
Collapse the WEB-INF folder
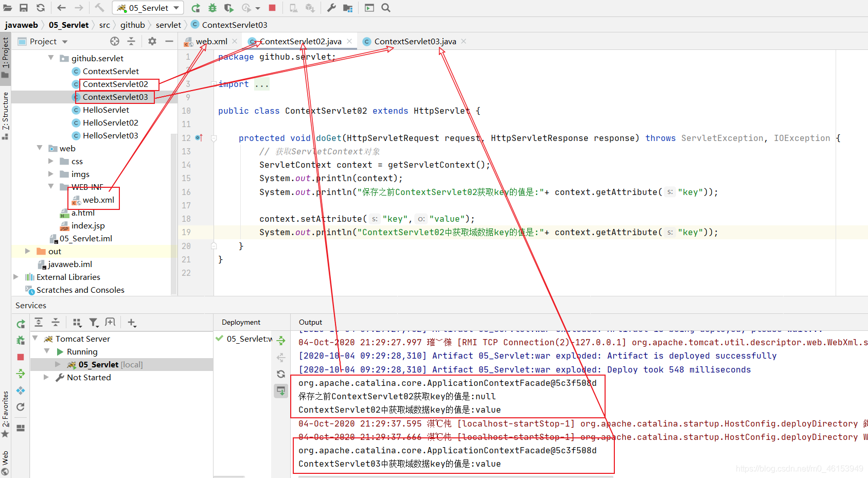51,186
